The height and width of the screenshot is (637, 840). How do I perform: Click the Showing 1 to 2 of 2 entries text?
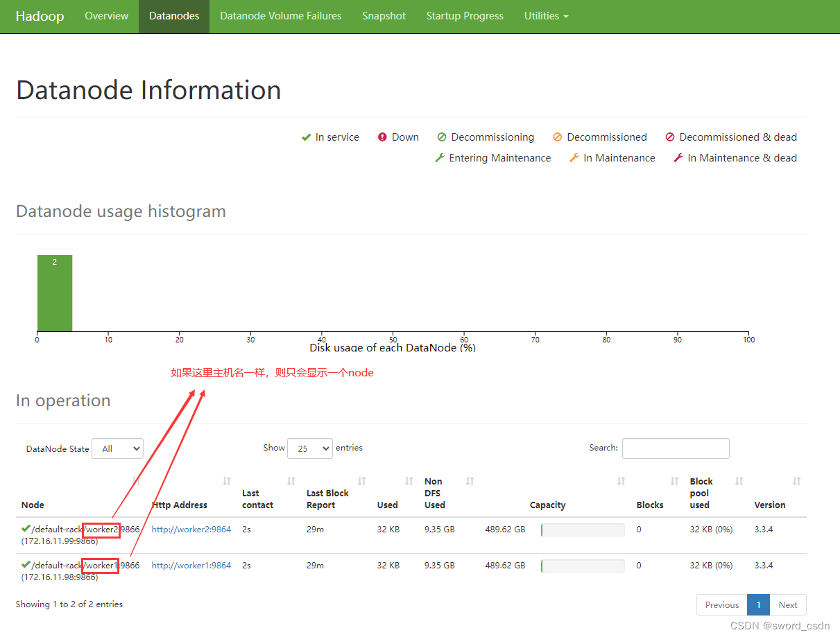[69, 604]
